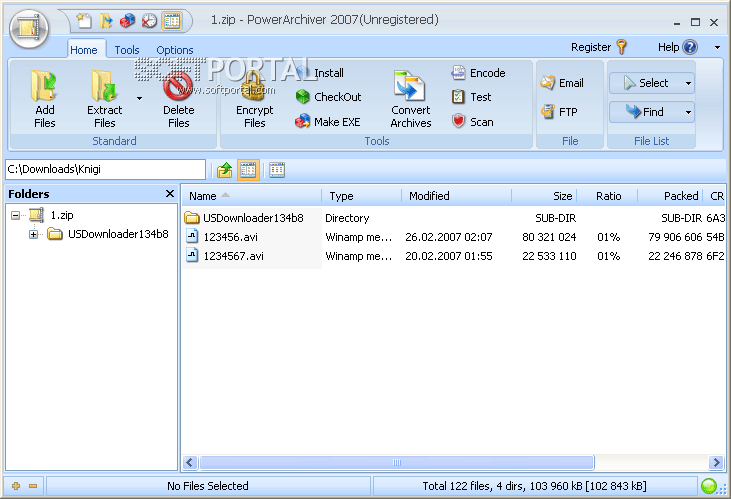Click the New archive quick-access icon
Viewport: 731px width, 499px height.
tap(84, 21)
